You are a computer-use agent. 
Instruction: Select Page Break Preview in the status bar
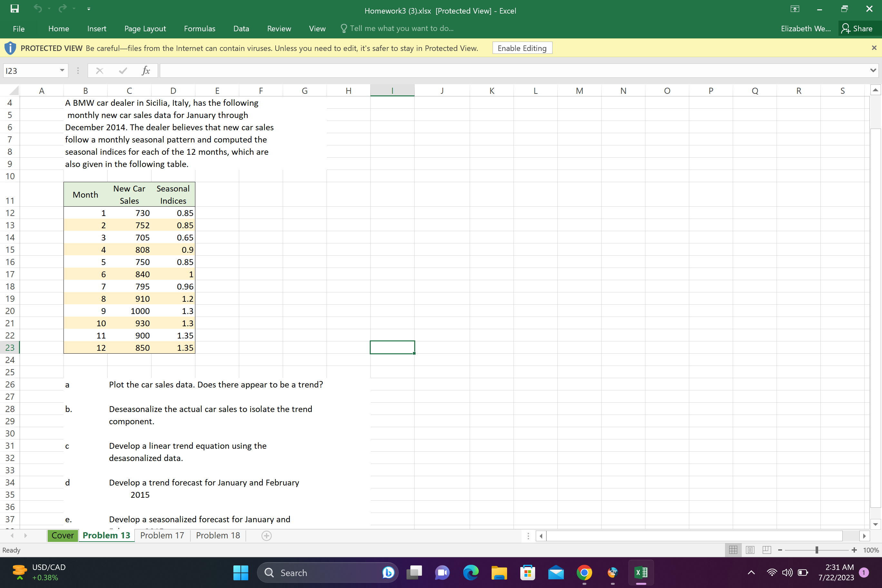tap(767, 550)
